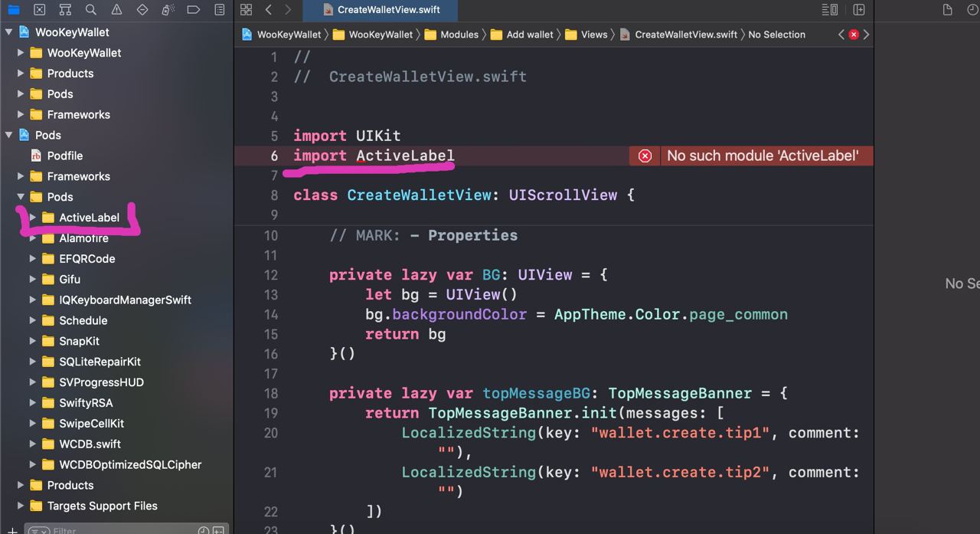Go back in editor history
Viewport: 980px width, 534px height.
[x=269, y=10]
